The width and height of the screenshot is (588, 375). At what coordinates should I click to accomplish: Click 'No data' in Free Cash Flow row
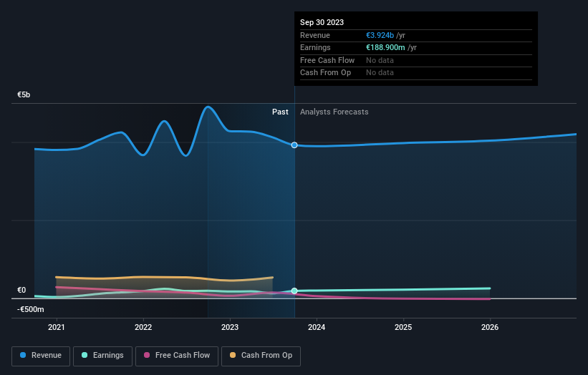pos(380,60)
